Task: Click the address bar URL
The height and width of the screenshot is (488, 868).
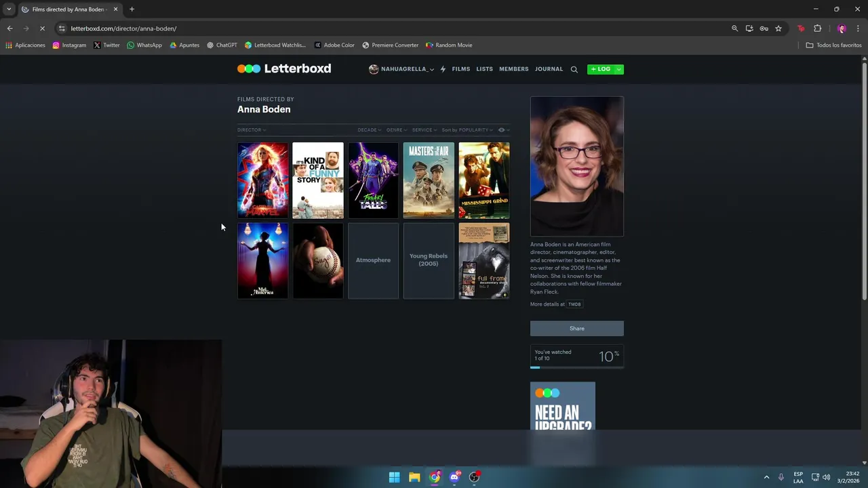Action: coord(123,28)
